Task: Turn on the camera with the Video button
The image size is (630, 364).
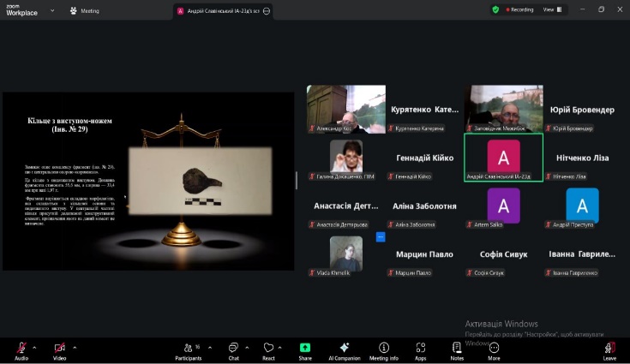Action: pos(60,349)
